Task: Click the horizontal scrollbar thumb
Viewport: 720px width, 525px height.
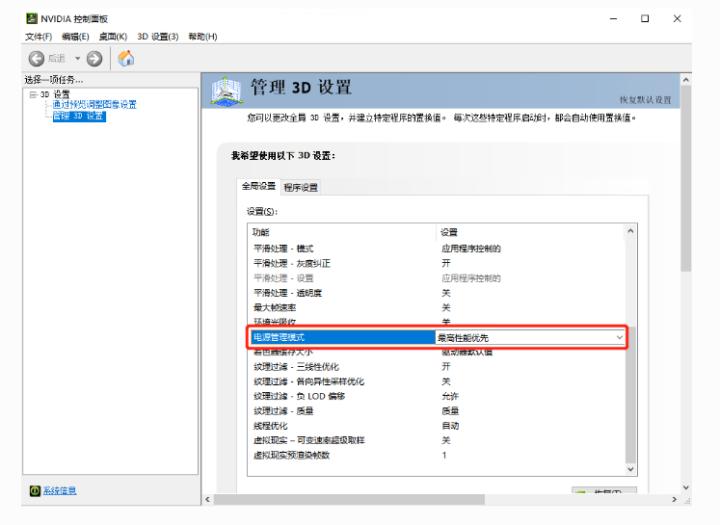Action: tap(349, 499)
